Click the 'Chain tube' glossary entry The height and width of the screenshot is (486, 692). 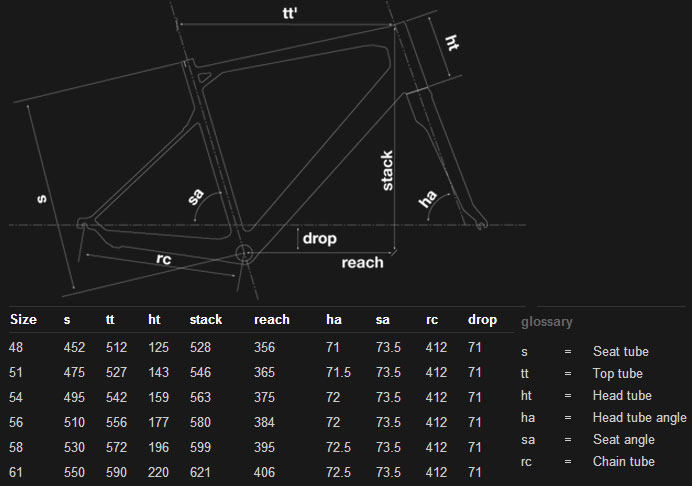pos(624,461)
